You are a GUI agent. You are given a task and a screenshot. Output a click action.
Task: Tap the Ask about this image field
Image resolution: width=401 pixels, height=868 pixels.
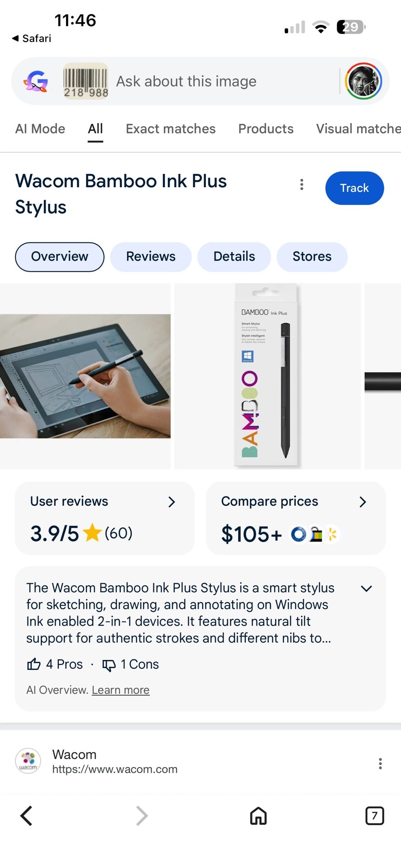click(x=186, y=81)
